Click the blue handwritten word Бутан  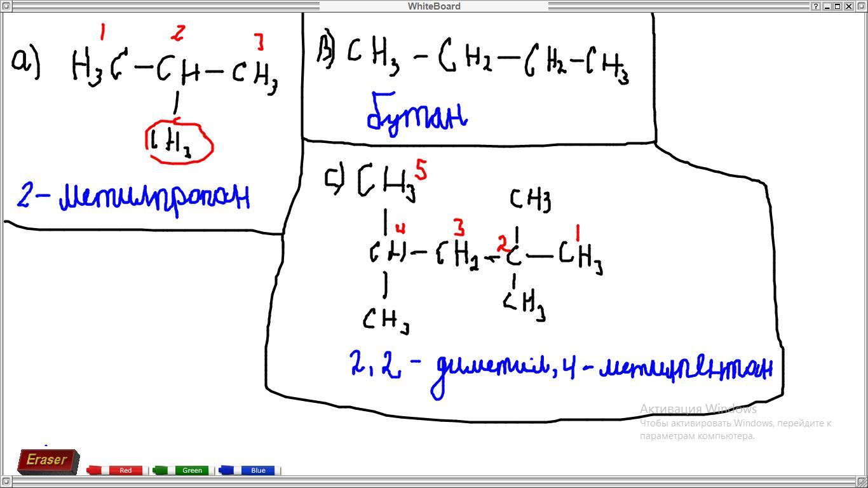417,116
